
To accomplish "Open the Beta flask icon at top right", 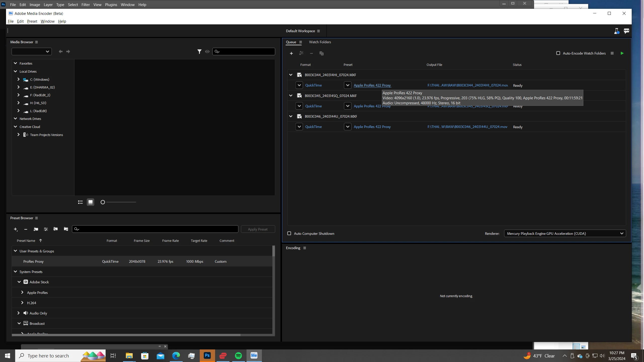I will [616, 31].
